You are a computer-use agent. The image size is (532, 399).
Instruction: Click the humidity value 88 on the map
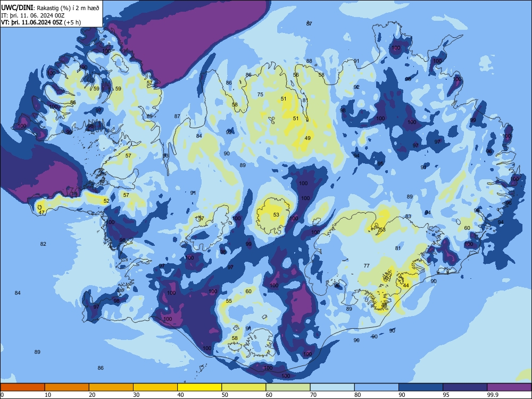click(x=309, y=61)
